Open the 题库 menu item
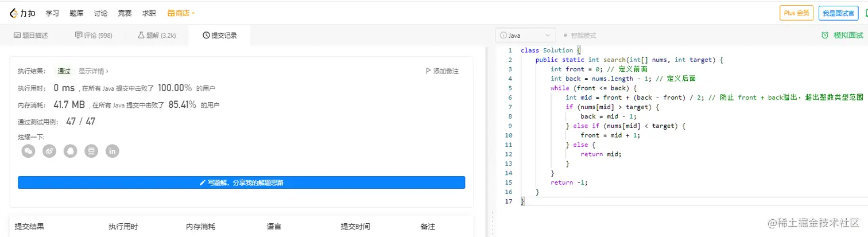Screen dimensions: 868x237 (x=76, y=13)
